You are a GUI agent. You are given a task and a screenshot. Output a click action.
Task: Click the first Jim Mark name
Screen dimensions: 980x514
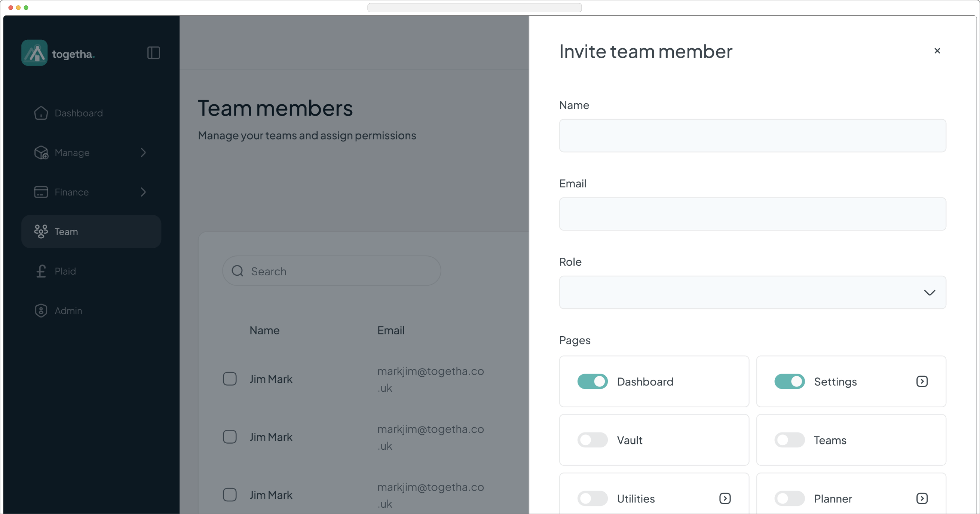click(271, 379)
